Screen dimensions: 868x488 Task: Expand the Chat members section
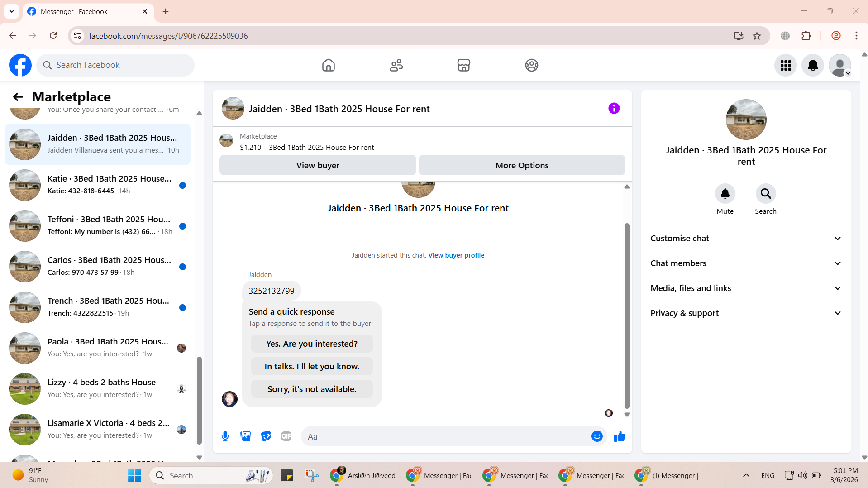tap(746, 263)
